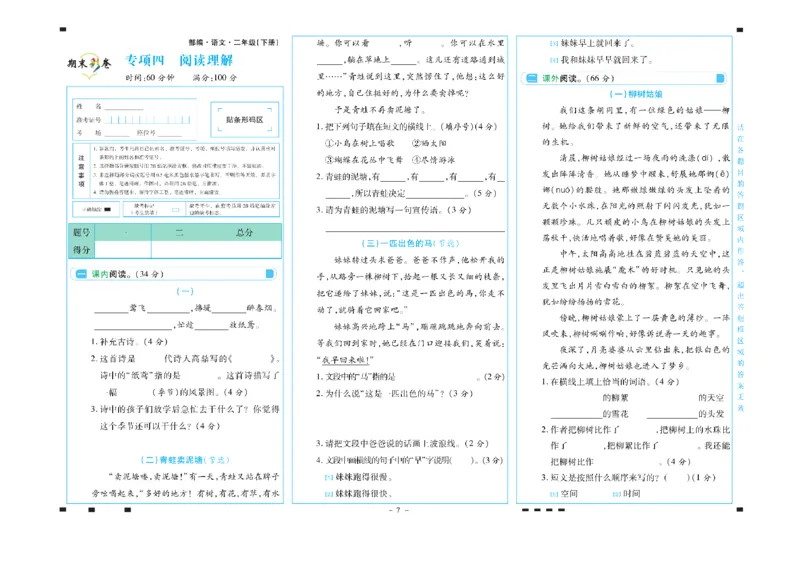Click the black 正确填涂 sample mark
800x566 pixels.
(108, 209)
